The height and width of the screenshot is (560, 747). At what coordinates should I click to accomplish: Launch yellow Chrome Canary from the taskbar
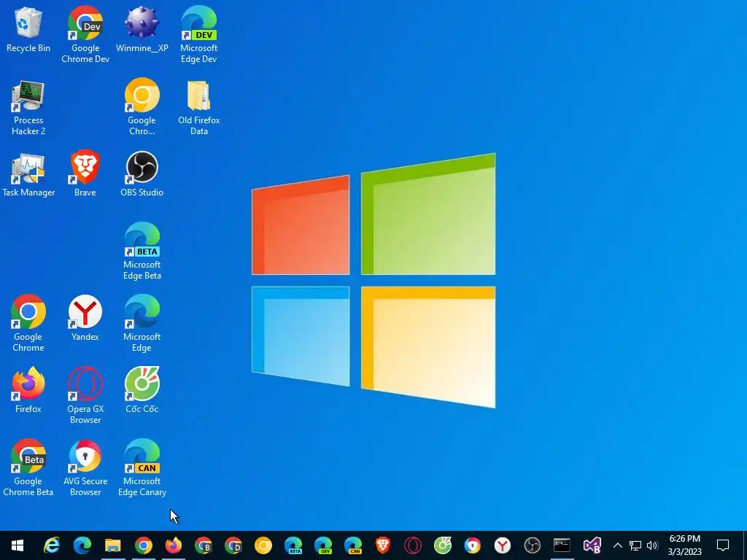pyautogui.click(x=263, y=545)
